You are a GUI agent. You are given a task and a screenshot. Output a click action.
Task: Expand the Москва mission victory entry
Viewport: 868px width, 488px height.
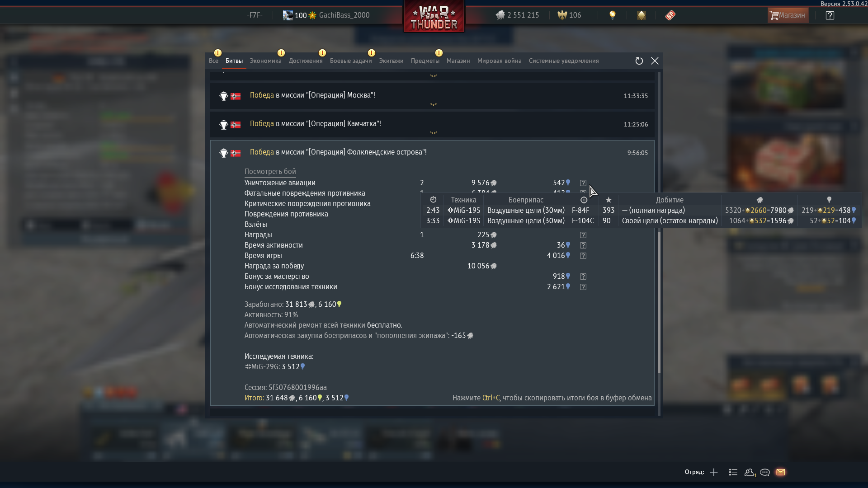coord(432,96)
